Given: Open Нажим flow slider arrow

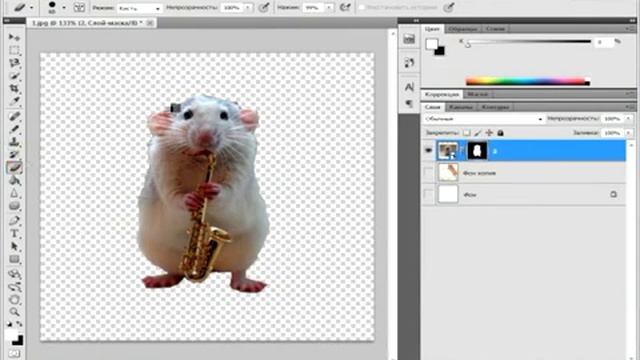Looking at the screenshot, I should click(x=329, y=8).
